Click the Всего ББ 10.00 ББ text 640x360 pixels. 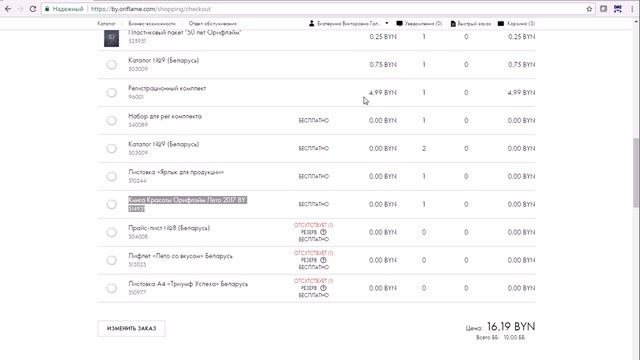tap(500, 338)
